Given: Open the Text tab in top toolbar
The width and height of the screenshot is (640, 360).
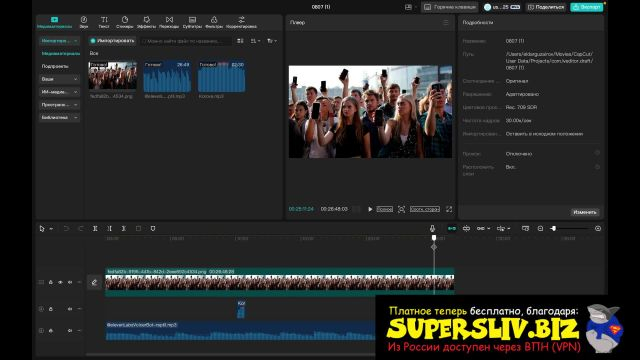Looking at the screenshot, I should point(104,22).
